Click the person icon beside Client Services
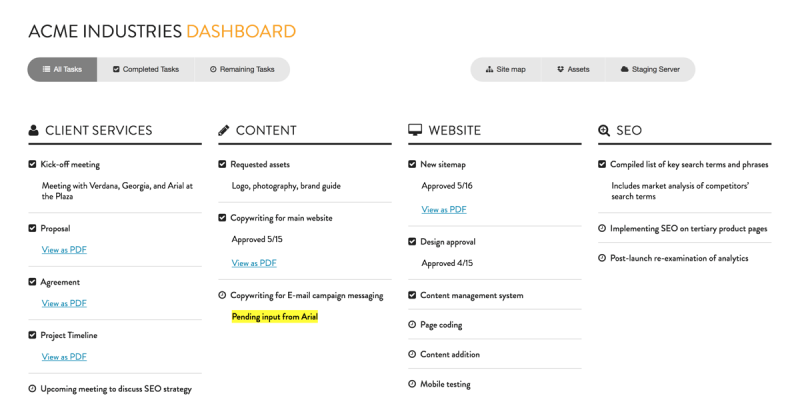800x420 pixels. (33, 130)
